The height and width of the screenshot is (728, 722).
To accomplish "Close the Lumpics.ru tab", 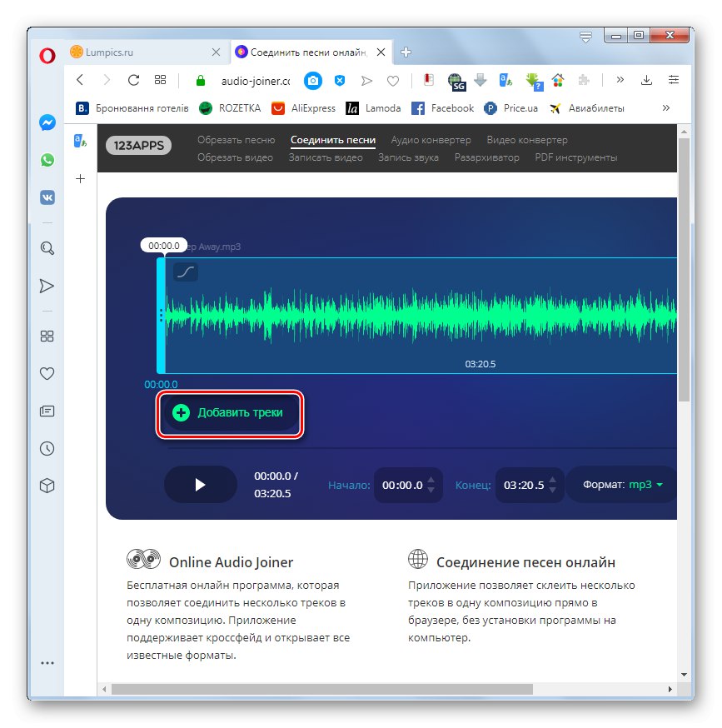I will pyautogui.click(x=216, y=52).
